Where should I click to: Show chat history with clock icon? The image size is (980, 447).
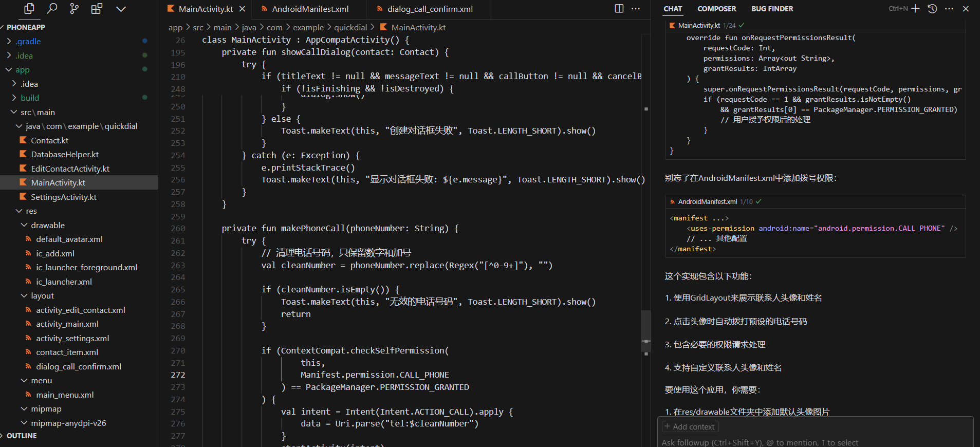point(932,9)
